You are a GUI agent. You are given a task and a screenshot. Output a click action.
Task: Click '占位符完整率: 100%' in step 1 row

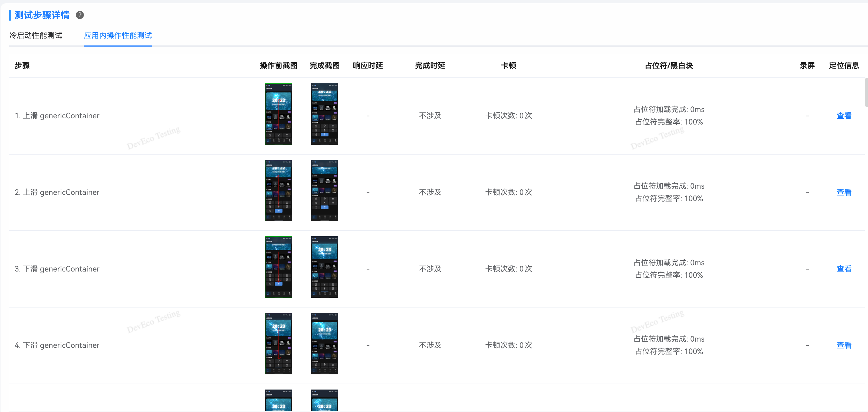669,122
